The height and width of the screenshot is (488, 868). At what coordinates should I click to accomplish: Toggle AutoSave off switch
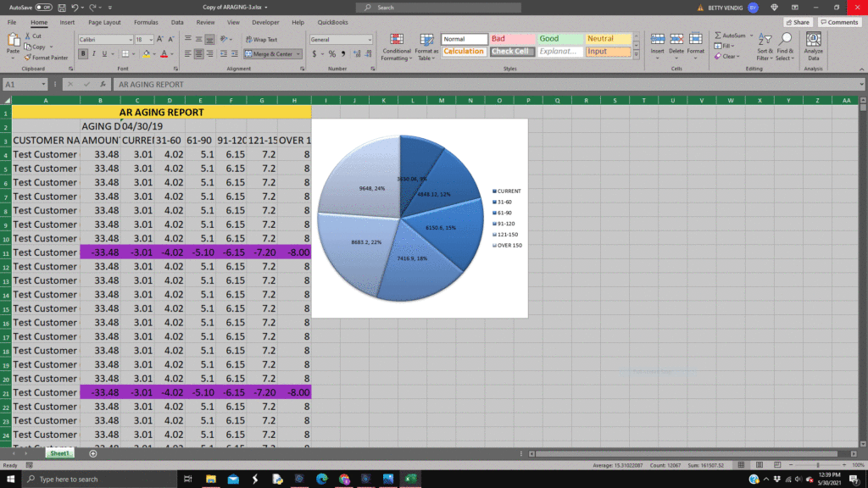pyautogui.click(x=43, y=8)
